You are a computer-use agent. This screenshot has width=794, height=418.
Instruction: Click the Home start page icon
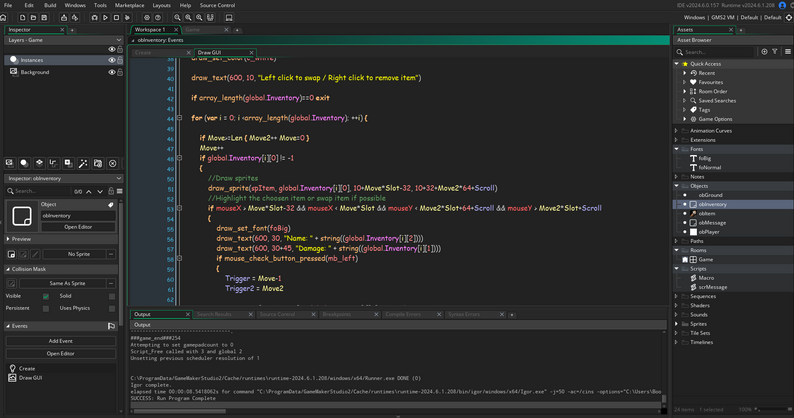[4, 17]
